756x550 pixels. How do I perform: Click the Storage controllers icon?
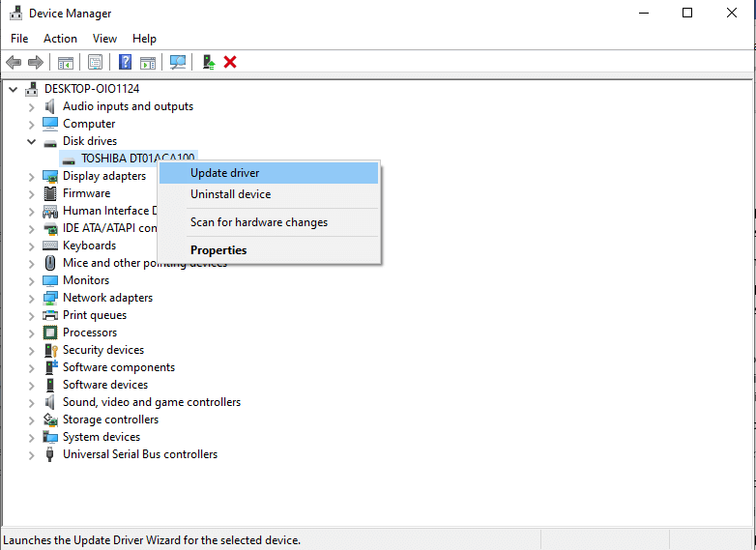click(x=50, y=420)
